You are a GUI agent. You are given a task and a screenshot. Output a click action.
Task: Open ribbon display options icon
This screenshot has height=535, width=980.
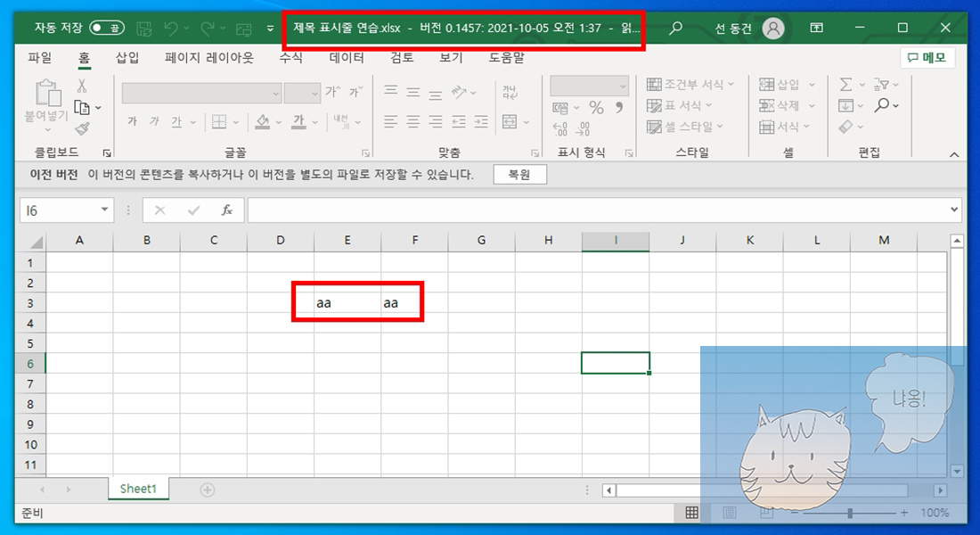(x=816, y=28)
